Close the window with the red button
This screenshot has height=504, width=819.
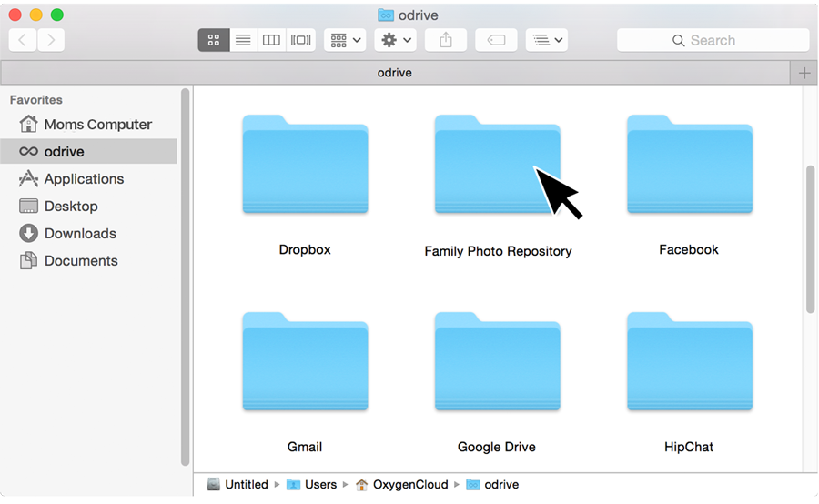pyautogui.click(x=15, y=15)
